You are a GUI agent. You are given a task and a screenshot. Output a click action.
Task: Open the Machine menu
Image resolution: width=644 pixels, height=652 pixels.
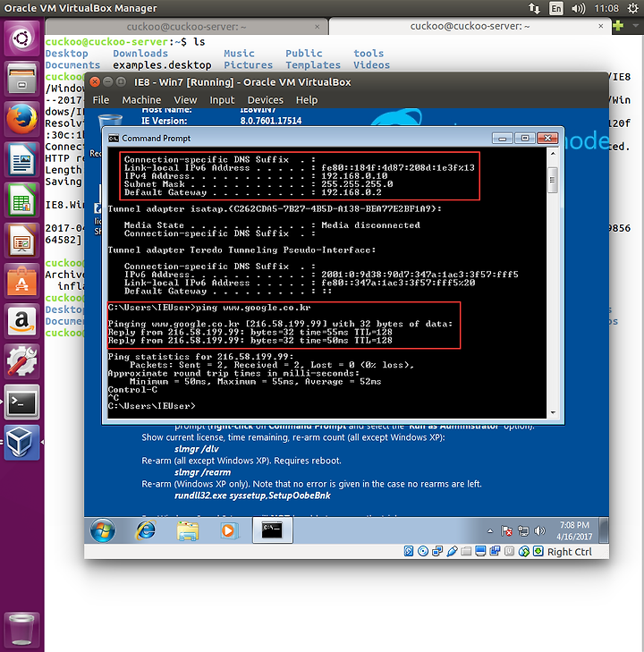point(141,100)
